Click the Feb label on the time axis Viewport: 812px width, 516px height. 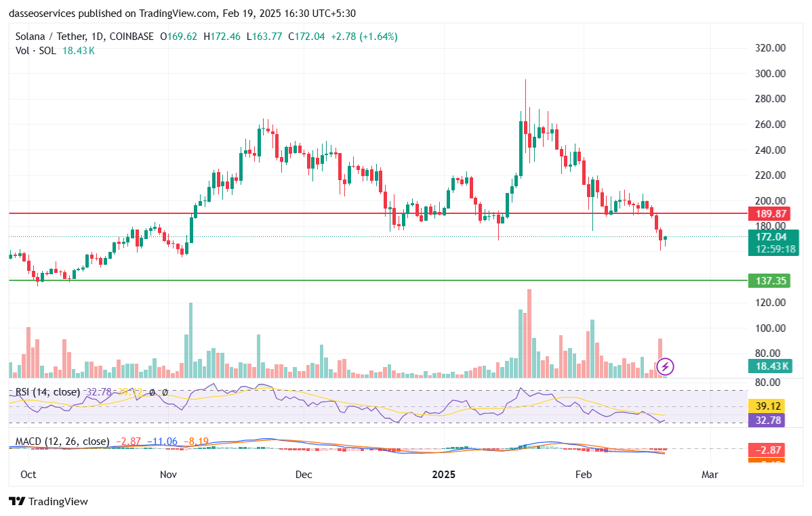pos(584,475)
